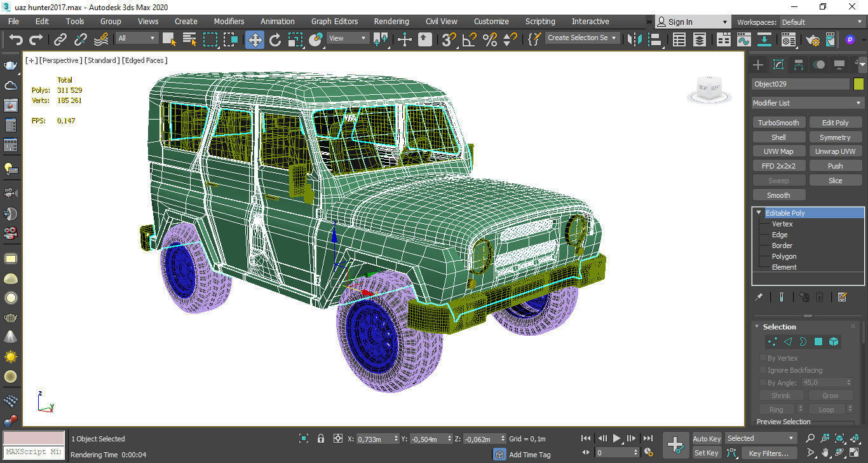The image size is (868, 463).
Task: Open the Create Selection Set dropdown
Action: [x=583, y=38]
